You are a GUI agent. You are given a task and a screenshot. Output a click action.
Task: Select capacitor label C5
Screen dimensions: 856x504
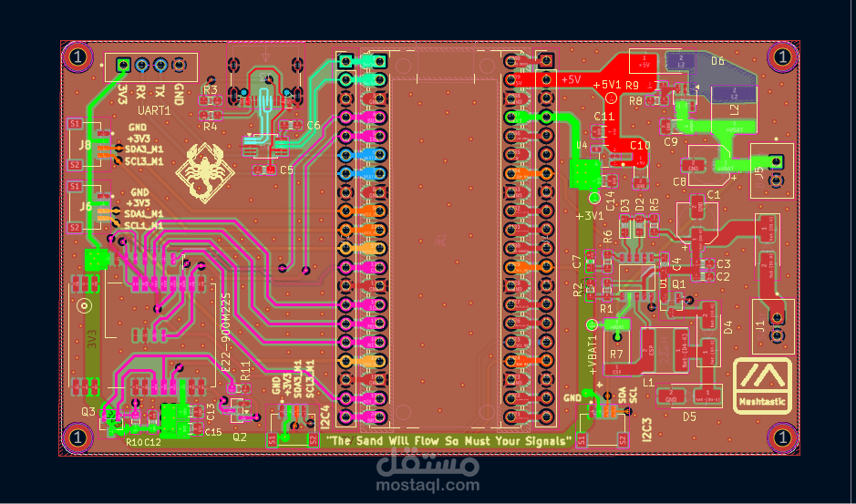pyautogui.click(x=286, y=170)
